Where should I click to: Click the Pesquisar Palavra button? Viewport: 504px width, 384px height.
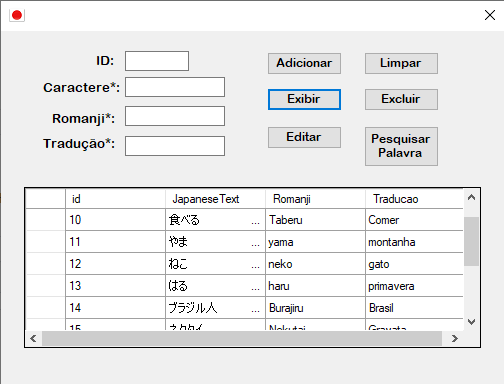coord(401,146)
